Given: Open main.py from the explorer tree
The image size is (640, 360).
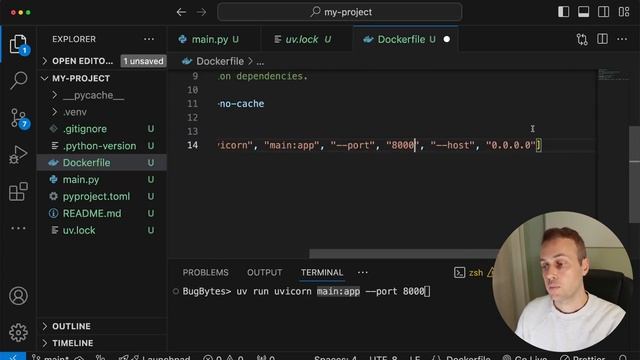Looking at the screenshot, I should [x=102, y=179].
